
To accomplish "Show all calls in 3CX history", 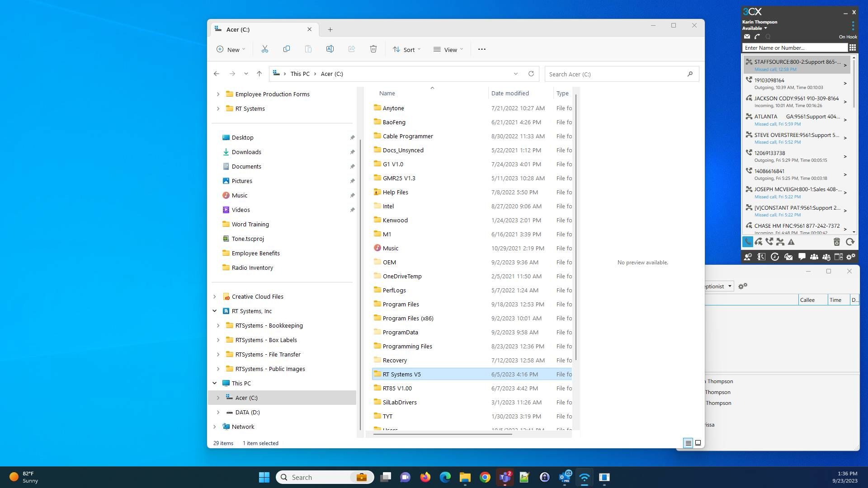I will (748, 242).
